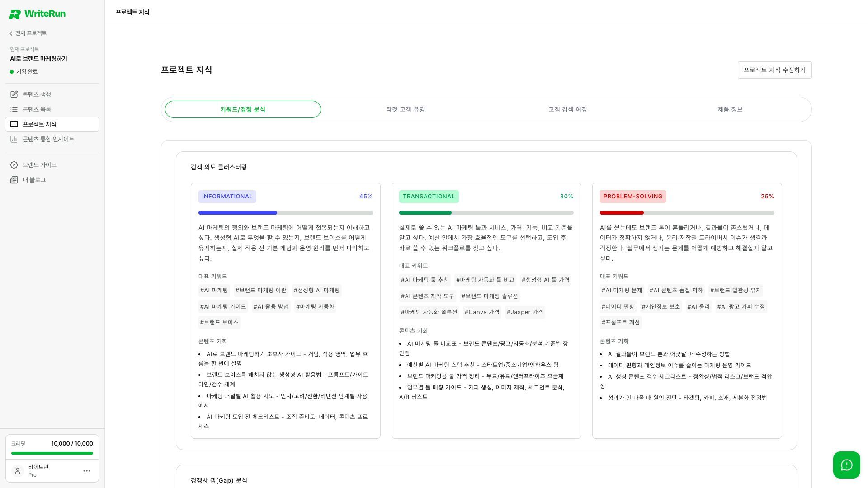Image resolution: width=868 pixels, height=488 pixels.
Task: Click the 콘텐츠 생성 pencil icon
Action: click(x=14, y=94)
